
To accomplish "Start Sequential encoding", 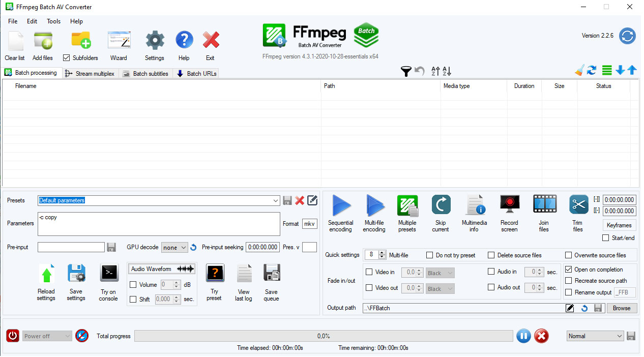I will click(x=340, y=213).
